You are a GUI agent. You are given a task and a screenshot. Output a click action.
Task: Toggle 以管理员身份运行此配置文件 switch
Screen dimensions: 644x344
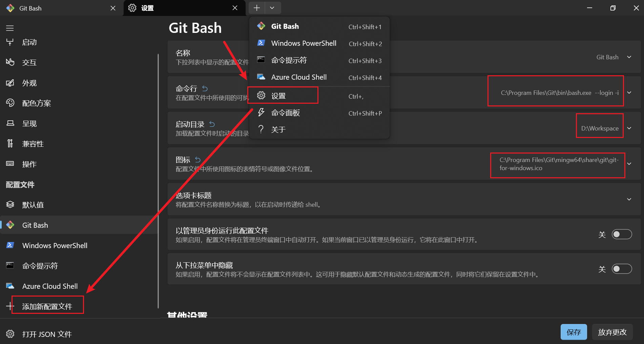pos(622,234)
